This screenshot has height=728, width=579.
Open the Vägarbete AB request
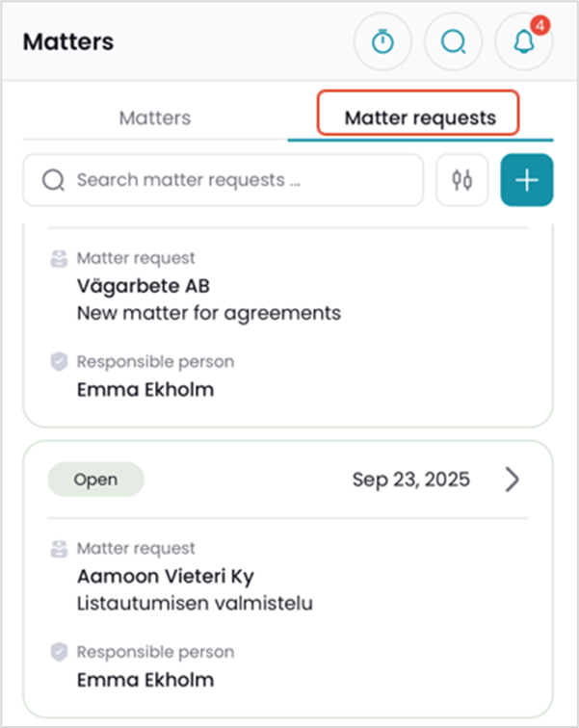tap(143, 286)
